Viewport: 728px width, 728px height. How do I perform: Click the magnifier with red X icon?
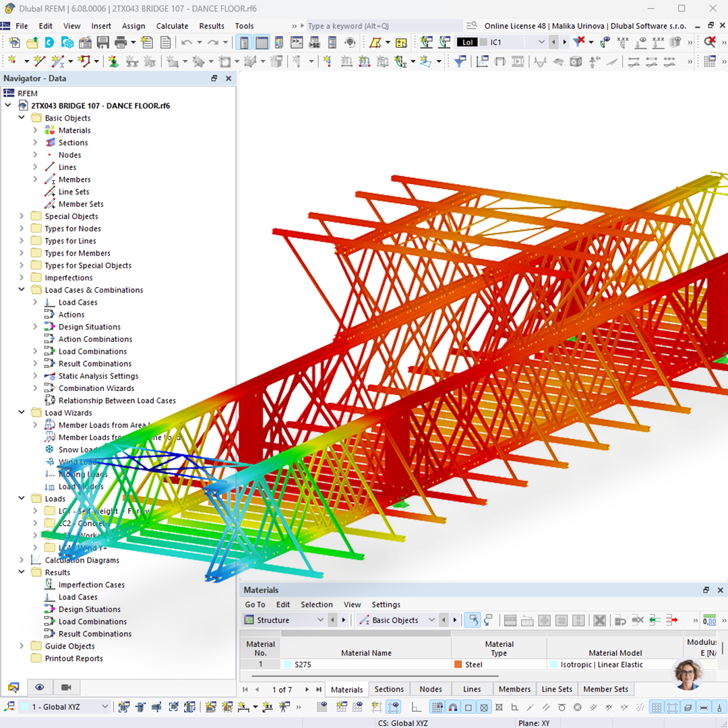709,42
